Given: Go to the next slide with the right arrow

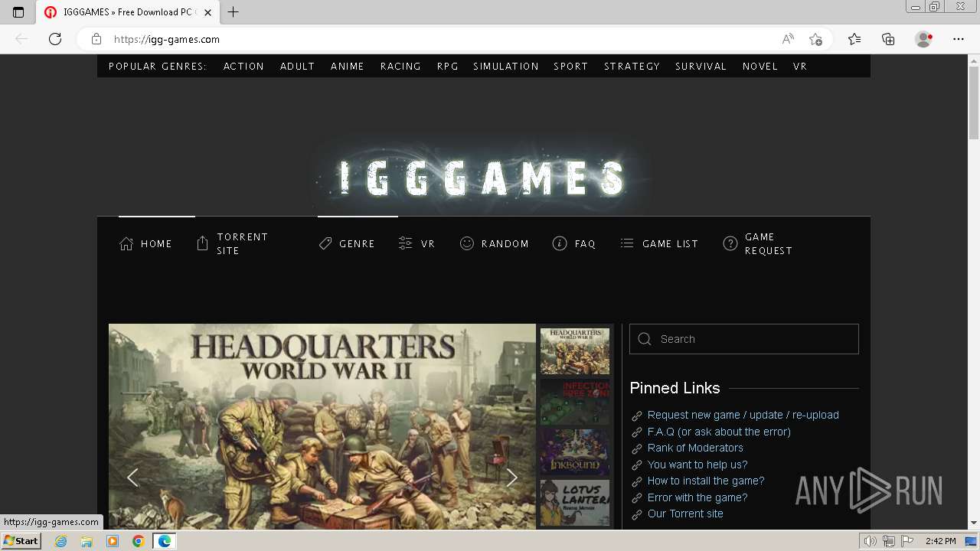Looking at the screenshot, I should [x=512, y=478].
